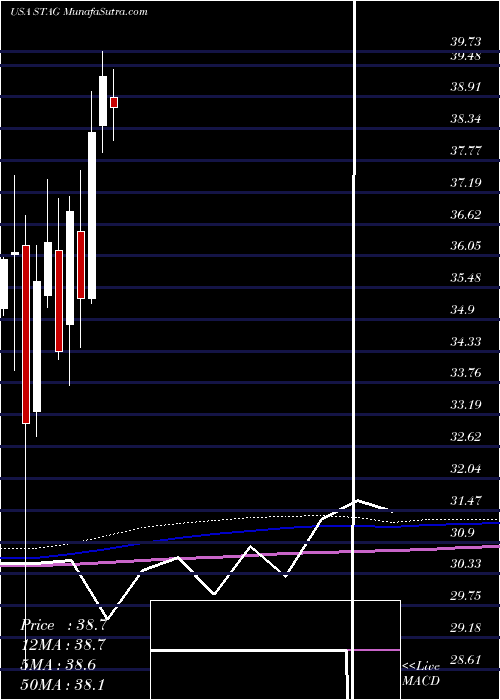This screenshot has width=500, height=700.
Task: Click the 33.19 price axis label
Action: coord(466,405)
